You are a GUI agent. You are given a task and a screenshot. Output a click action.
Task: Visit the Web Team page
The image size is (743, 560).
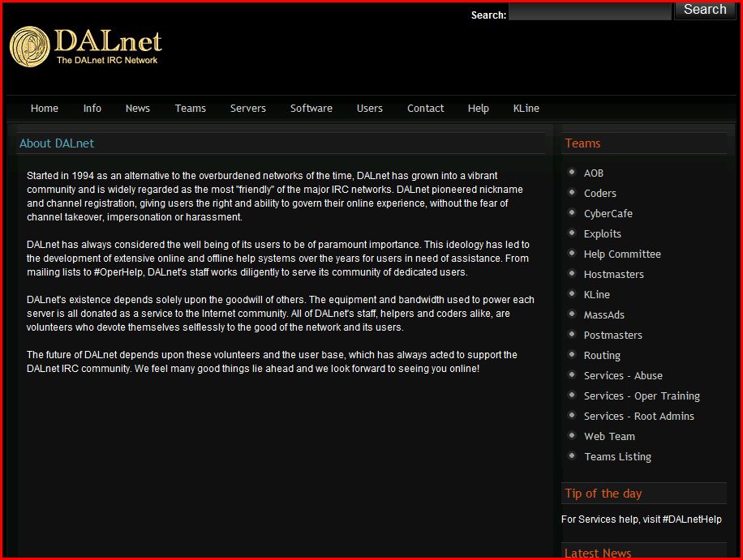(609, 437)
